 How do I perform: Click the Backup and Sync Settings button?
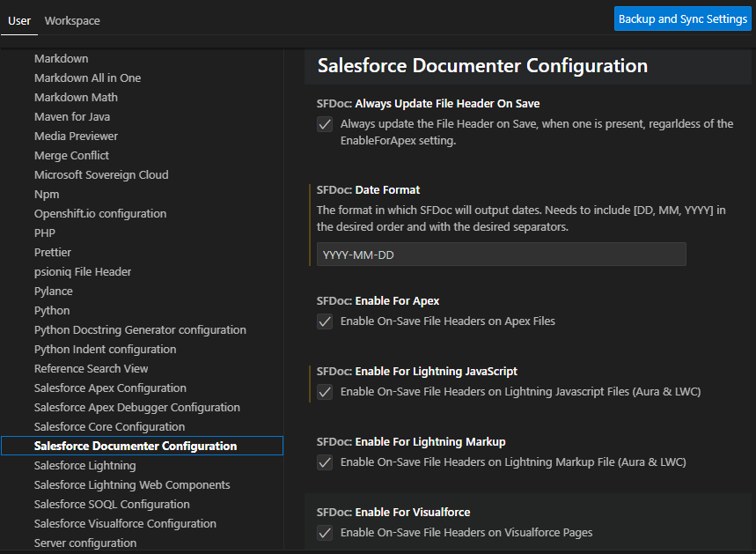tap(682, 18)
